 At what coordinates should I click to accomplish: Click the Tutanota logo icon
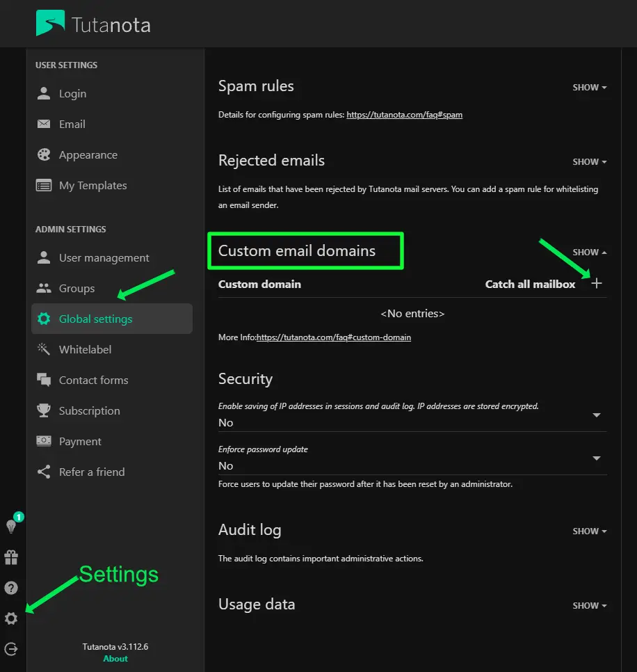50,23
